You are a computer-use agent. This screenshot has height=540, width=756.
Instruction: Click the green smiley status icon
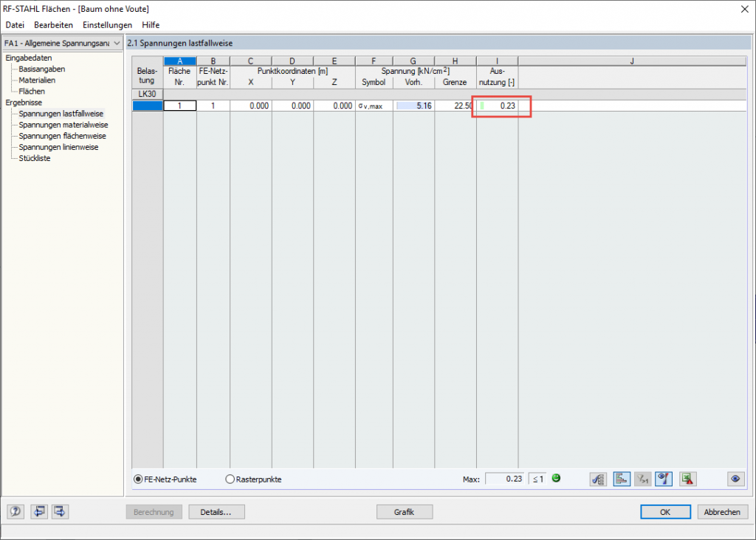click(556, 478)
